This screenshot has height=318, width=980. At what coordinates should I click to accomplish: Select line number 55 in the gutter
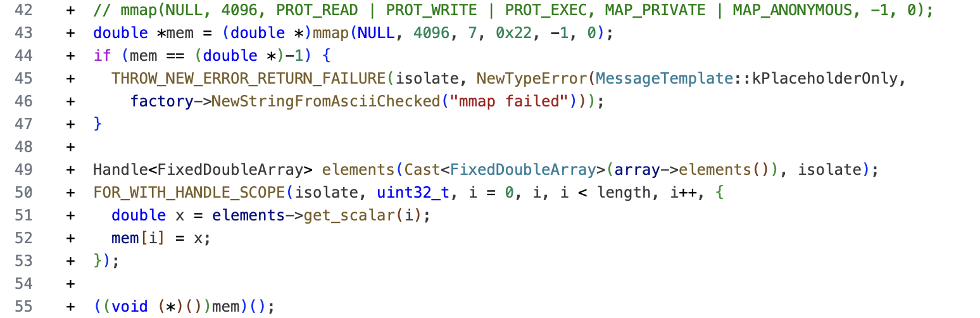[23, 307]
